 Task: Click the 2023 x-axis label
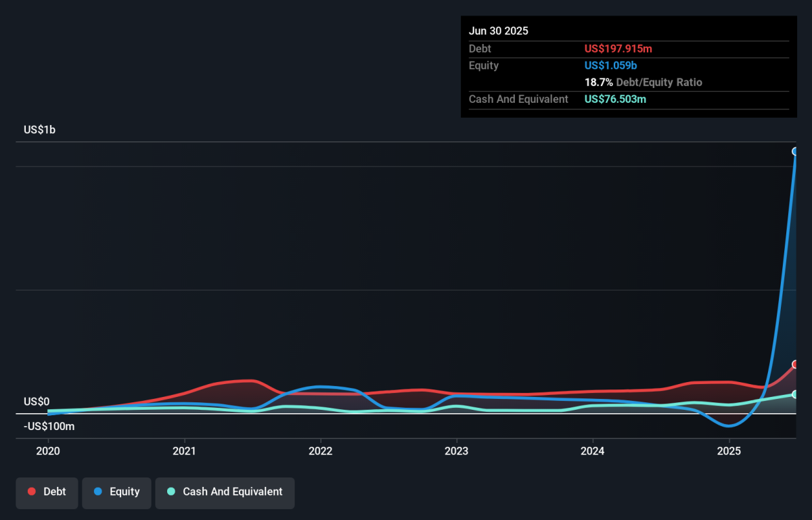tap(457, 450)
